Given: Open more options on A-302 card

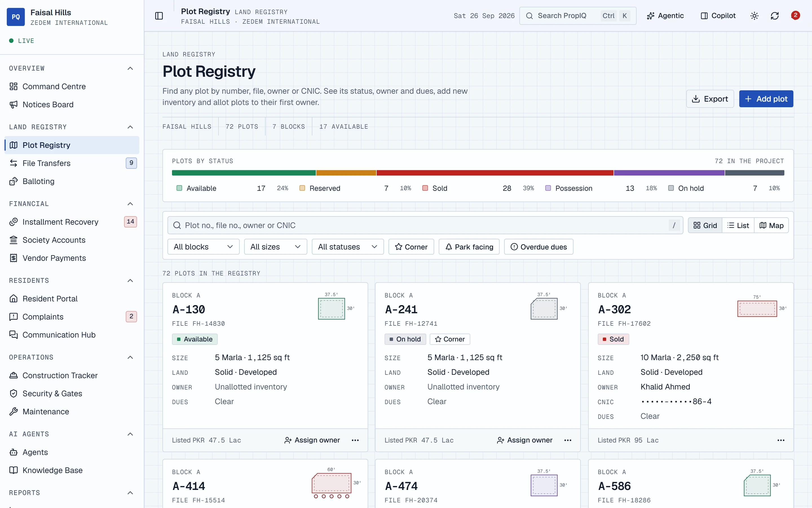Looking at the screenshot, I should pos(781,440).
